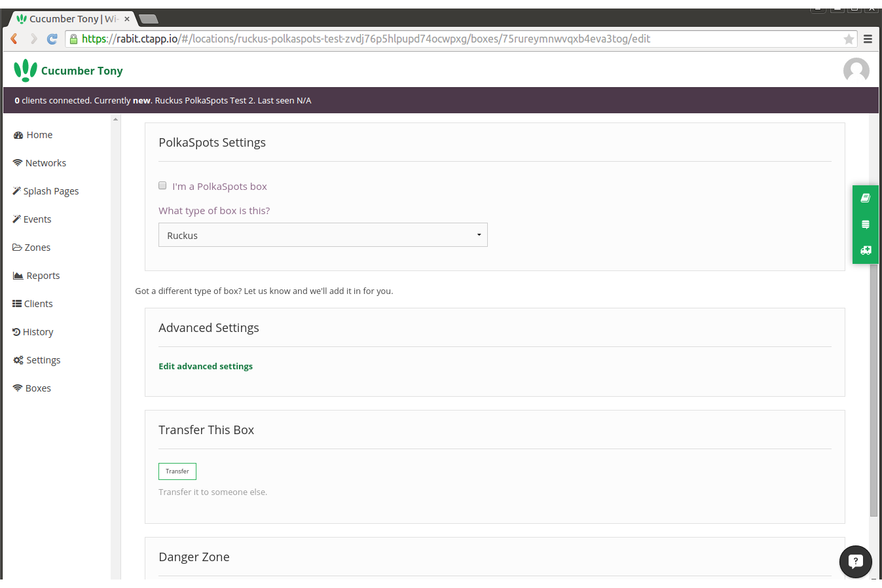Go back with browser back arrow
This screenshot has height=588, width=882.
pos(14,39)
